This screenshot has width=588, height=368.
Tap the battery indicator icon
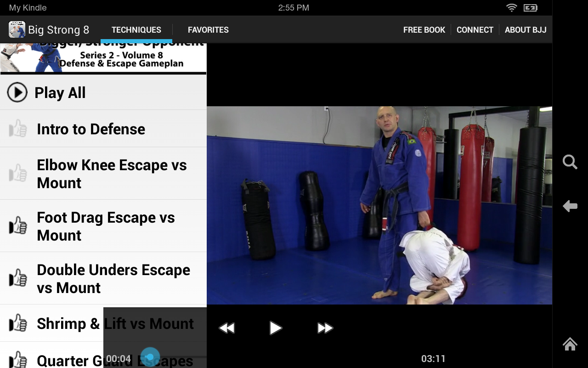pyautogui.click(x=529, y=7)
